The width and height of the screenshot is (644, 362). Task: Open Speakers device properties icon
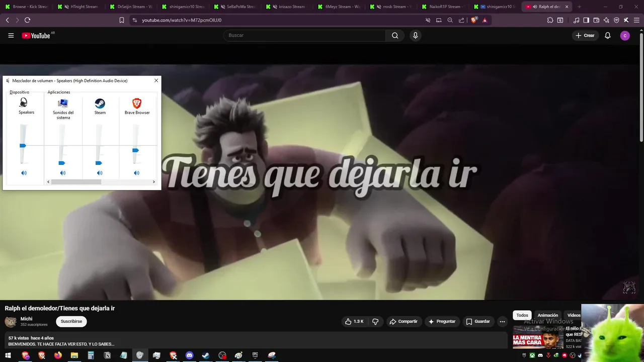[x=24, y=103]
